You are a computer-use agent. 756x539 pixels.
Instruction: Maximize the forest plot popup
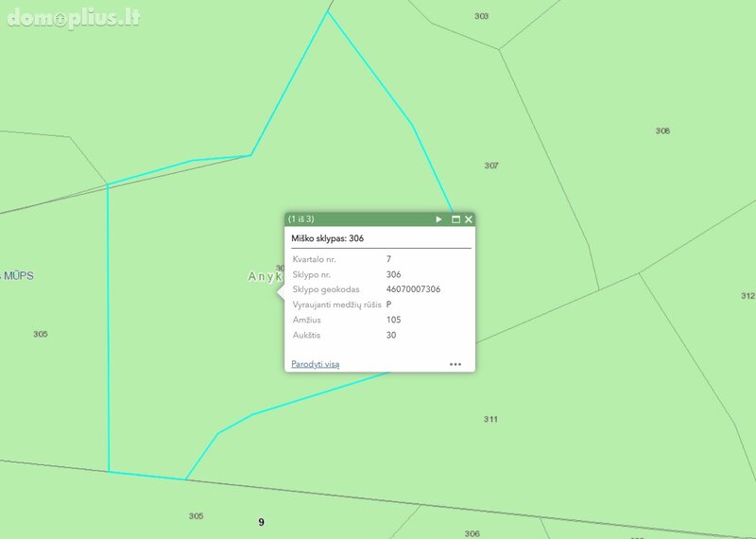[x=455, y=219]
